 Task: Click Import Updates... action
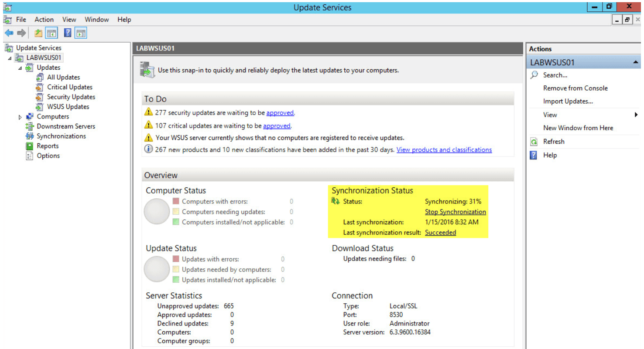click(x=568, y=102)
